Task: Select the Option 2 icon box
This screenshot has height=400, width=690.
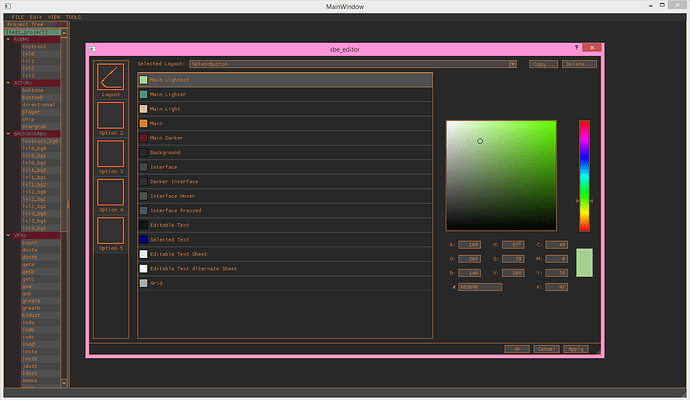Action: click(x=110, y=115)
